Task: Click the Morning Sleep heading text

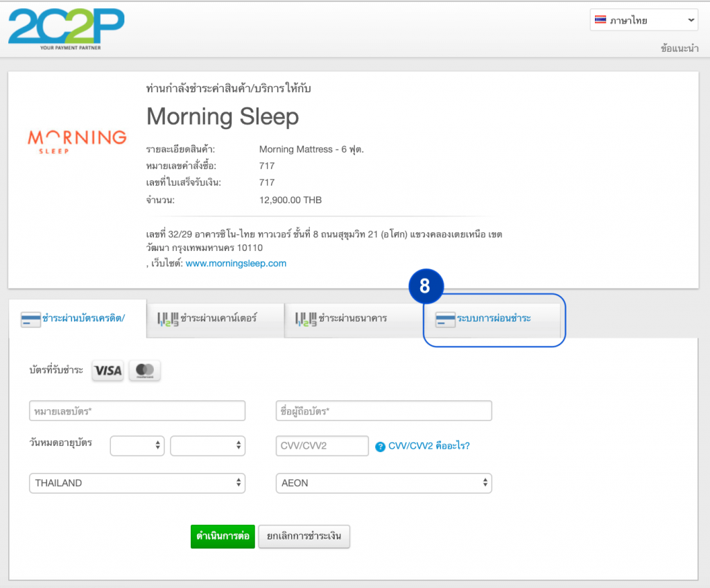Action: 223,116
